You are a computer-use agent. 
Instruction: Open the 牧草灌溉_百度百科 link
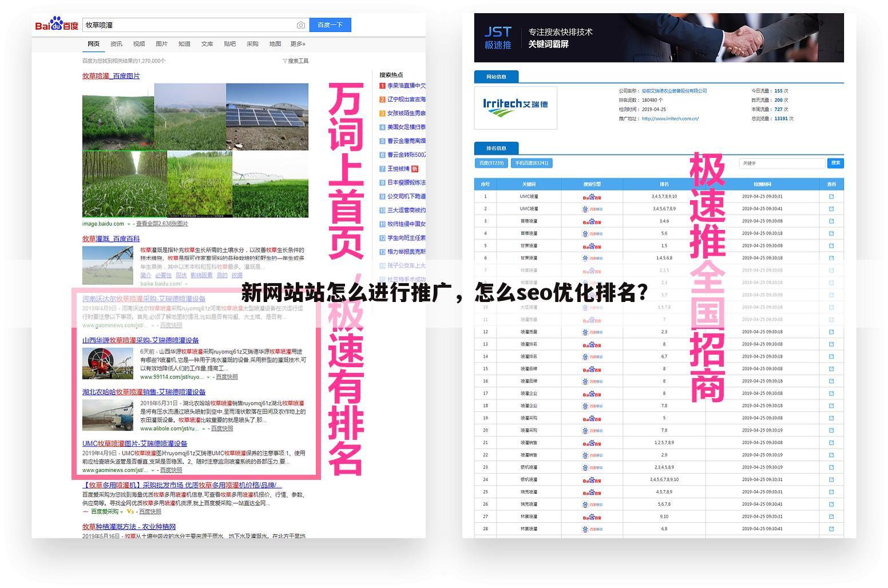tap(111, 239)
